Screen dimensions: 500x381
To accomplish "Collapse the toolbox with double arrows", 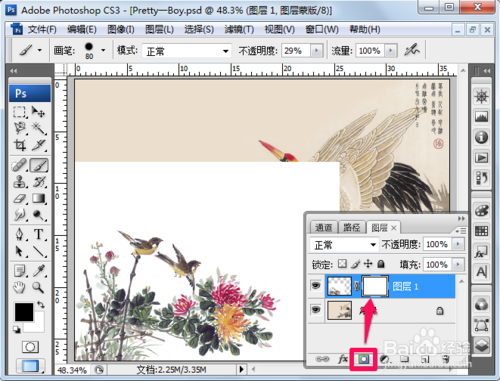I will pyautogui.click(x=13, y=71).
